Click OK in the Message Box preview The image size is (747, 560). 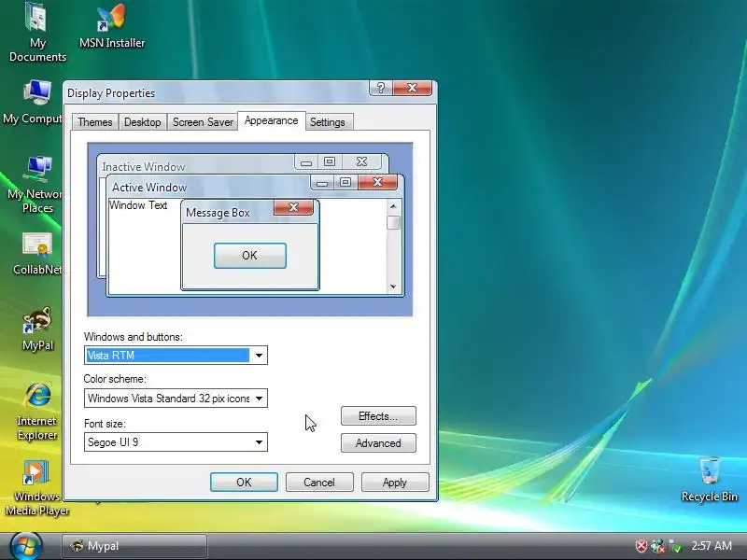coord(250,255)
